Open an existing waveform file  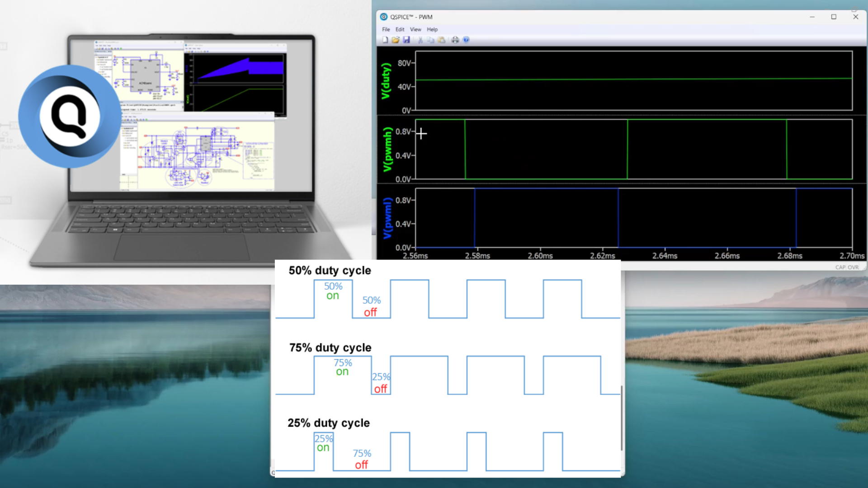point(395,40)
